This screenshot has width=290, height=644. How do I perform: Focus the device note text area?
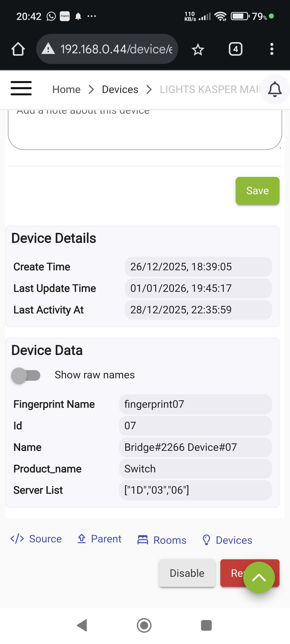[145, 130]
